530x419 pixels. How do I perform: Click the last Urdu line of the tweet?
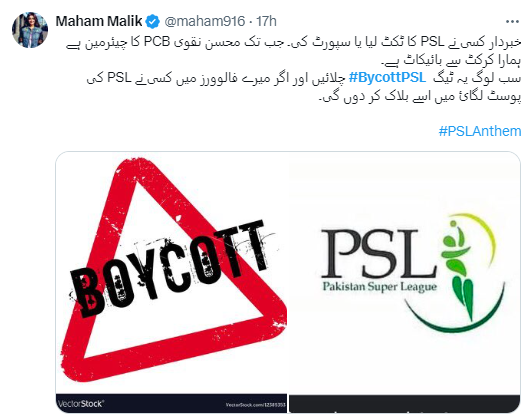pyautogui.click(x=420, y=97)
